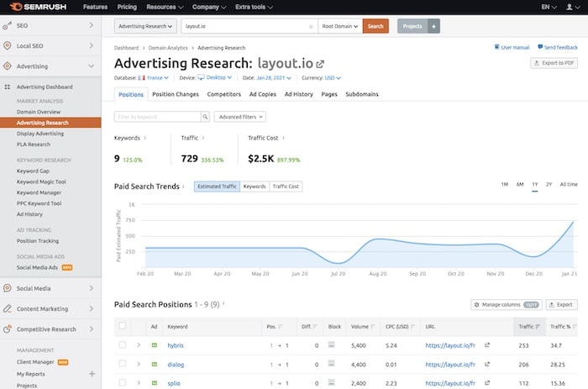The height and width of the screenshot is (389, 588).
Task: Click the keyword filter magnifier icon
Action: (x=205, y=117)
